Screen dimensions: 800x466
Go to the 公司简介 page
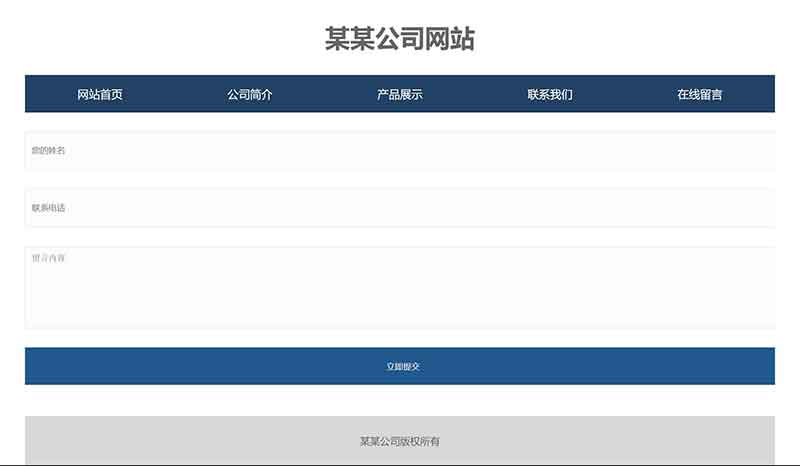click(250, 95)
